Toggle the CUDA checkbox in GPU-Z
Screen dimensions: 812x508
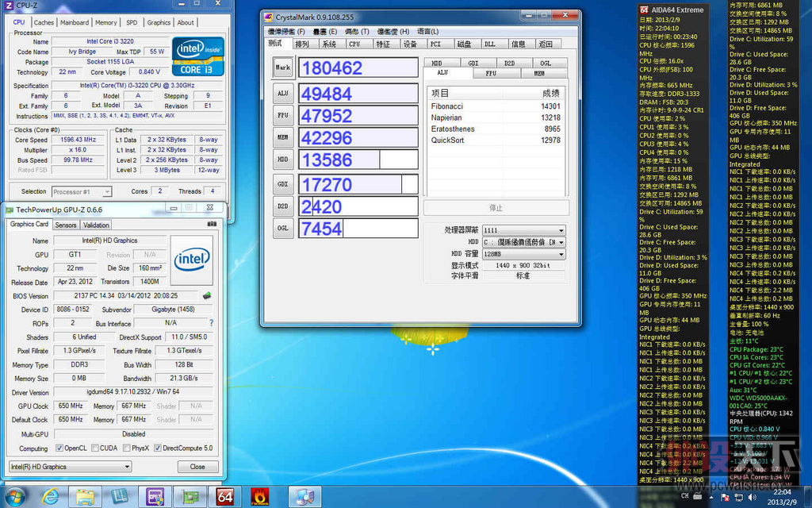(x=95, y=448)
